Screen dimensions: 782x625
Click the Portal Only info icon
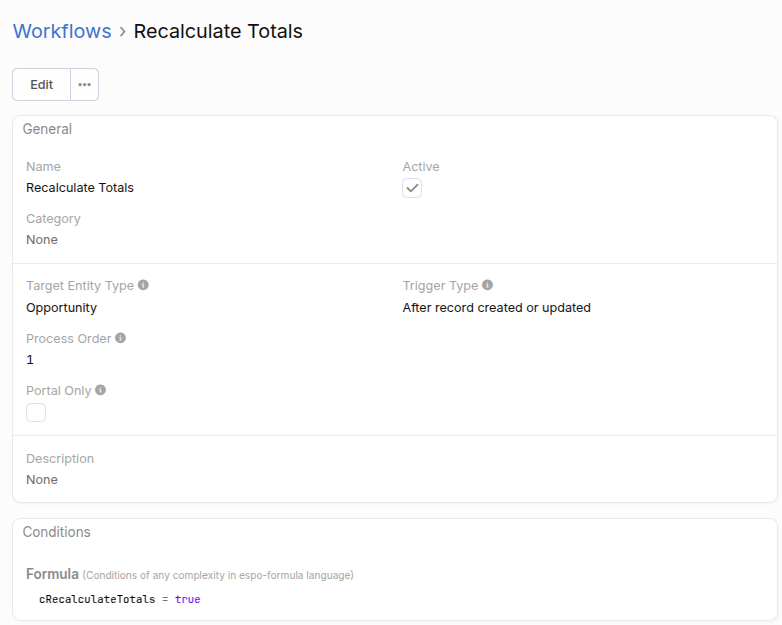[x=100, y=390]
